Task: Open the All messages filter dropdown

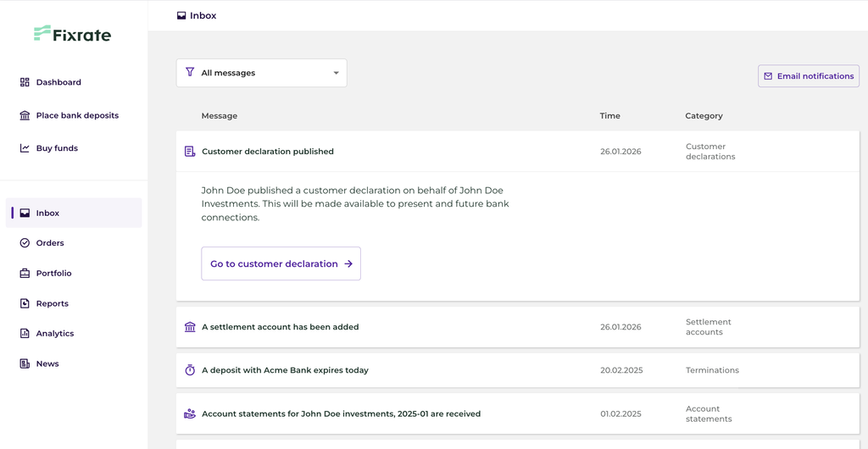Action: [262, 73]
